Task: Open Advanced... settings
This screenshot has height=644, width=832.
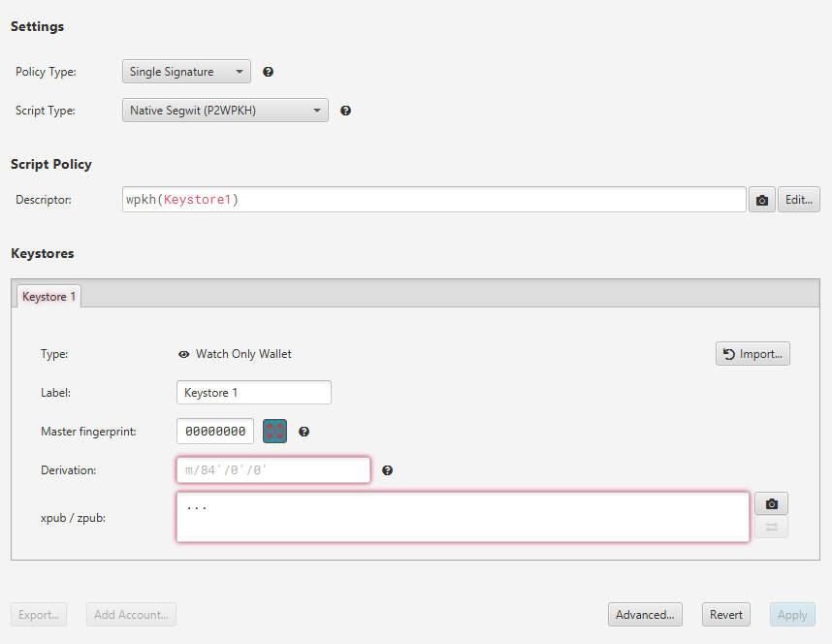Action: pyautogui.click(x=645, y=614)
